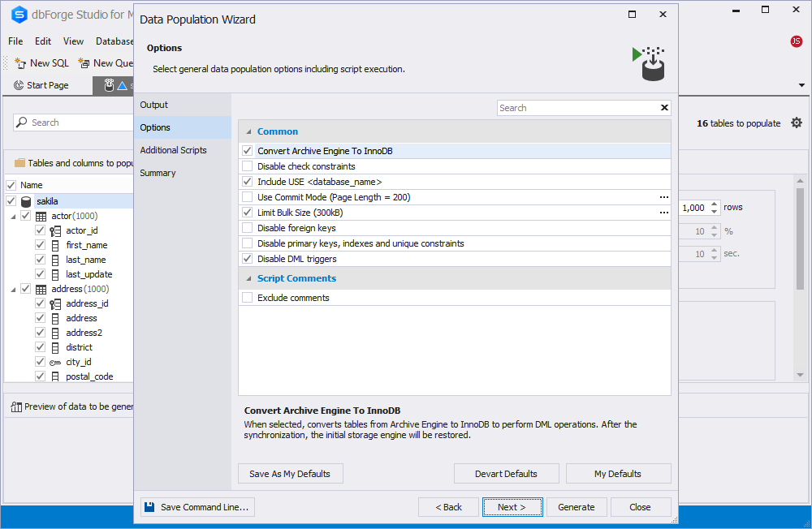
Task: Select the postal_code column row
Action: point(89,376)
